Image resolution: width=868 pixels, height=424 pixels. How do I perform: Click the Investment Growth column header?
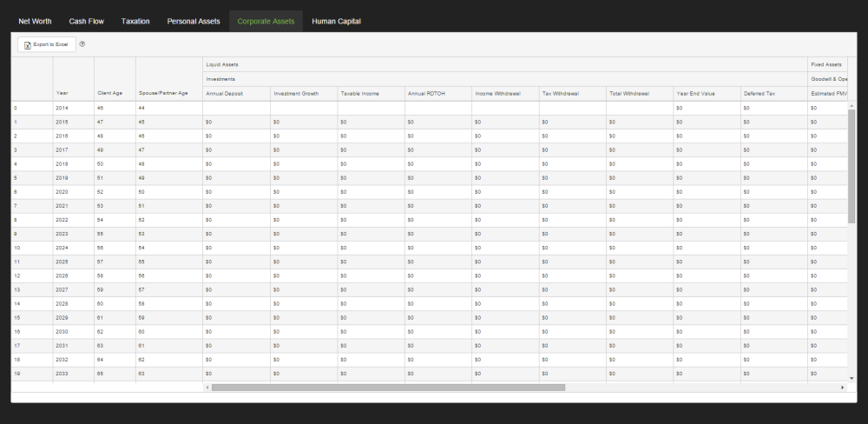[x=296, y=93]
